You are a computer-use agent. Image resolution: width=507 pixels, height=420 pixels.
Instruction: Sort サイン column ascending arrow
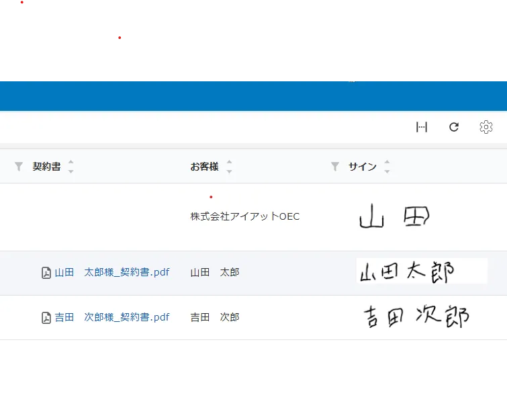387,162
